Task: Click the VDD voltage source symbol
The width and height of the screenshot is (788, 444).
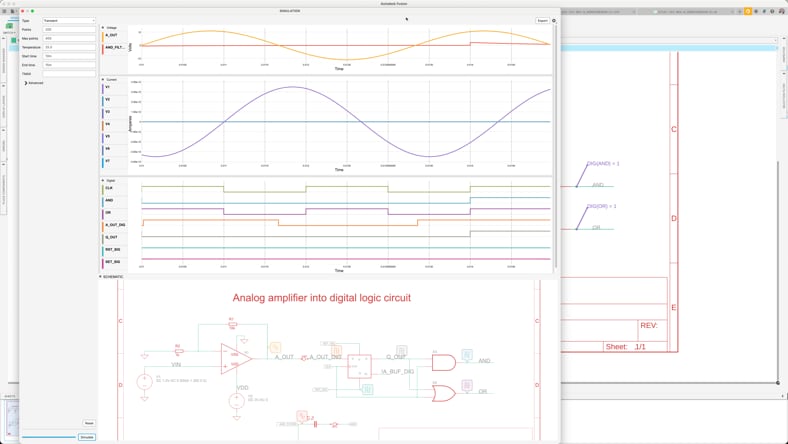Action: tap(237, 400)
